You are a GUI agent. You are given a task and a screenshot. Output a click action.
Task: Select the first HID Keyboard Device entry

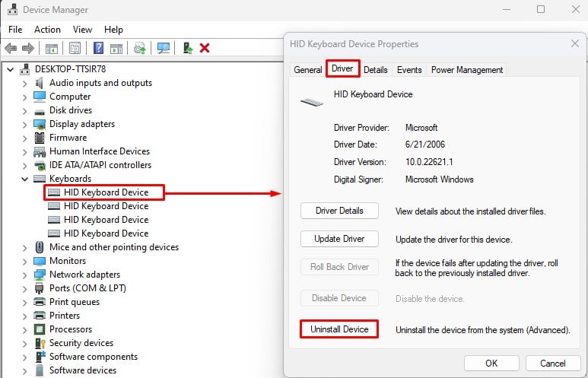(106, 192)
